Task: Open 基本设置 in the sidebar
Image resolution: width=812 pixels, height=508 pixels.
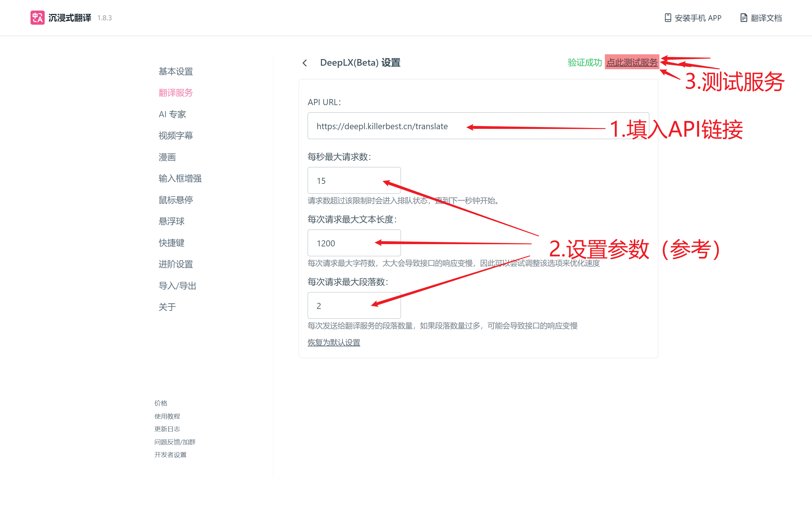Action: coord(175,71)
